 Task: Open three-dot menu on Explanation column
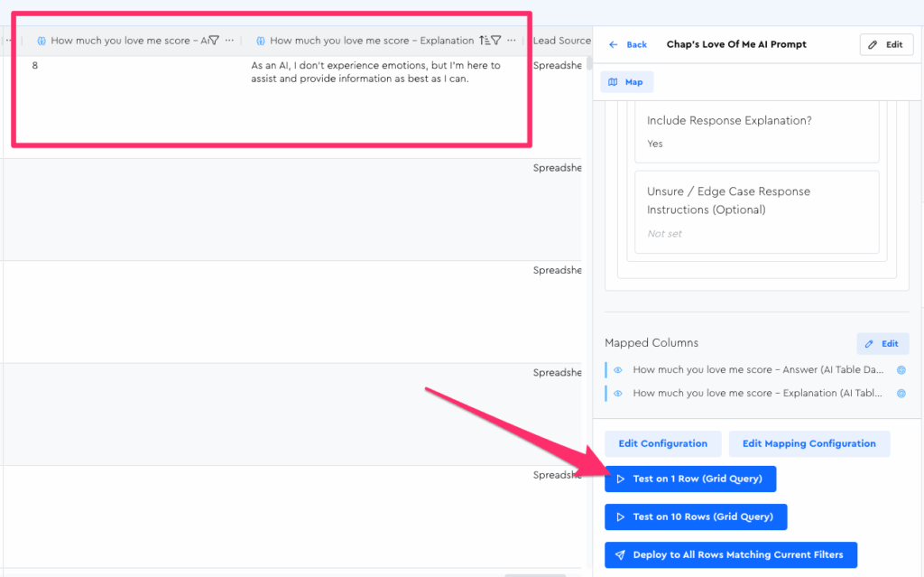pos(512,41)
